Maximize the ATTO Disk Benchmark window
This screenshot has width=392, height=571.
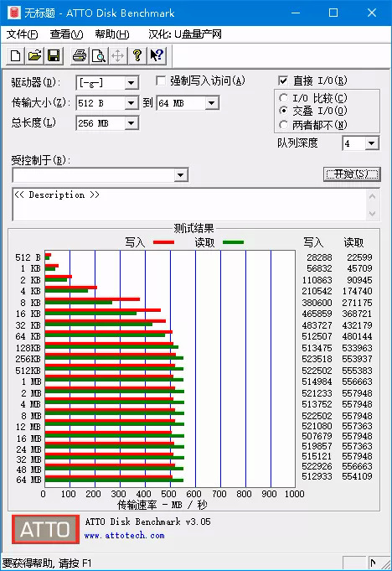point(333,13)
